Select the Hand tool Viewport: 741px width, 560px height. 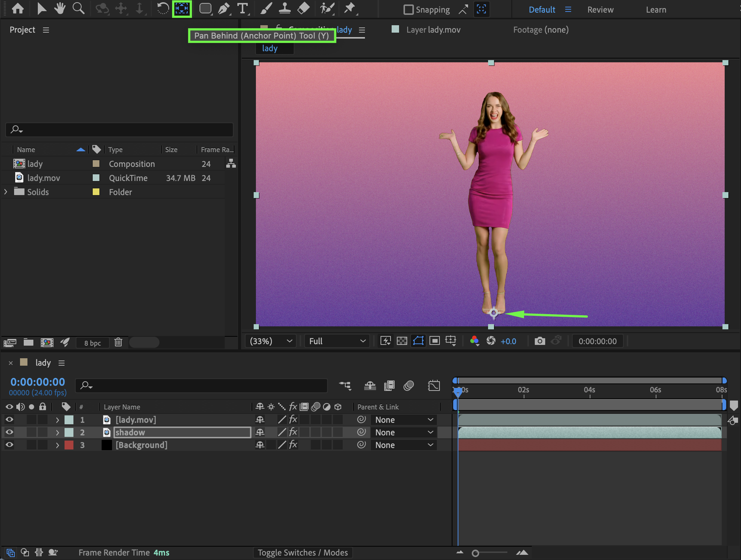59,9
